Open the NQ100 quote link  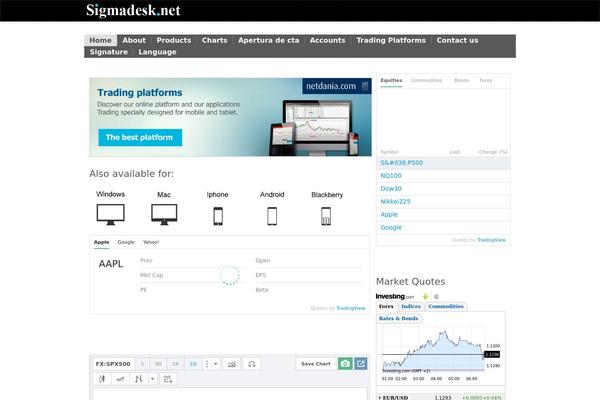point(391,176)
